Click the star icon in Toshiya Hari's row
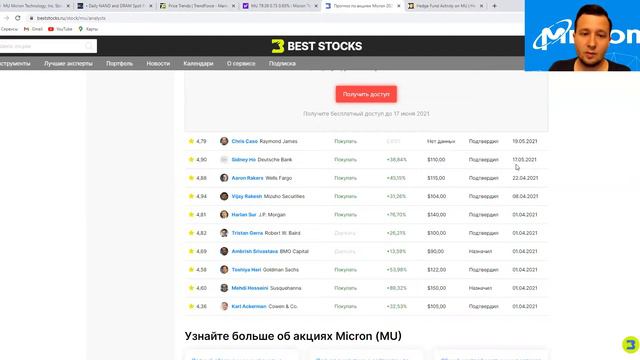Image resolution: width=640 pixels, height=360 pixels. pos(191,270)
